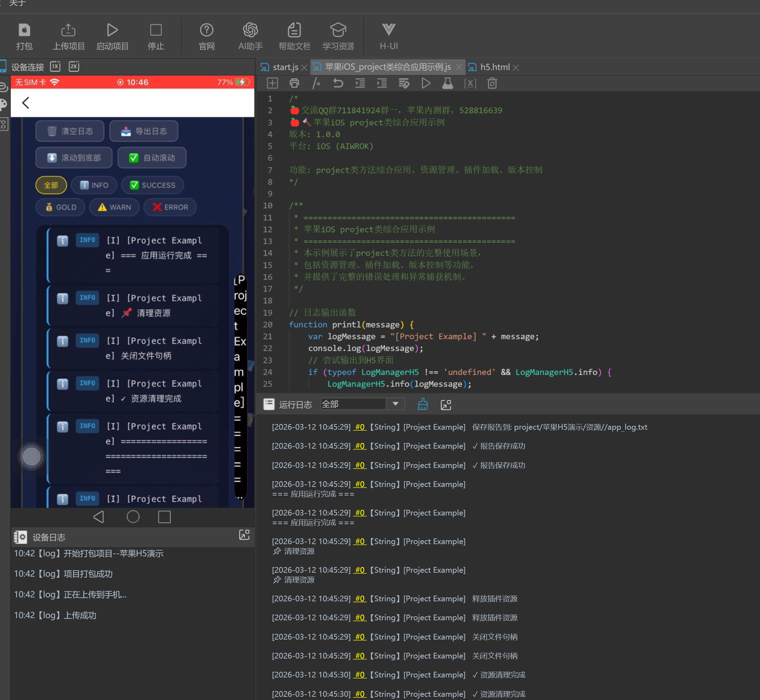Switch to the h5.html tab

click(x=495, y=67)
